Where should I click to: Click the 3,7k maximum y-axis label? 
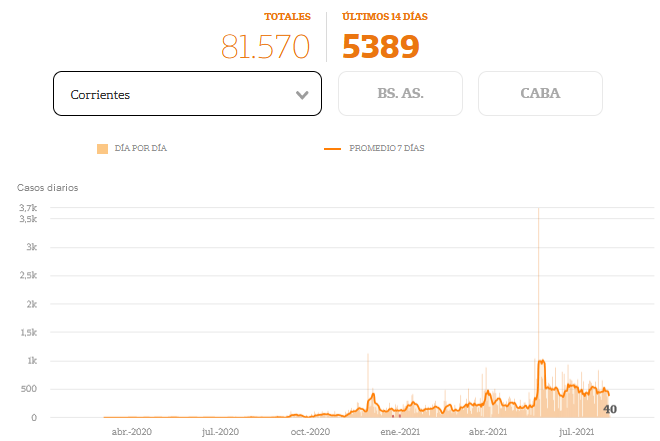(27, 208)
